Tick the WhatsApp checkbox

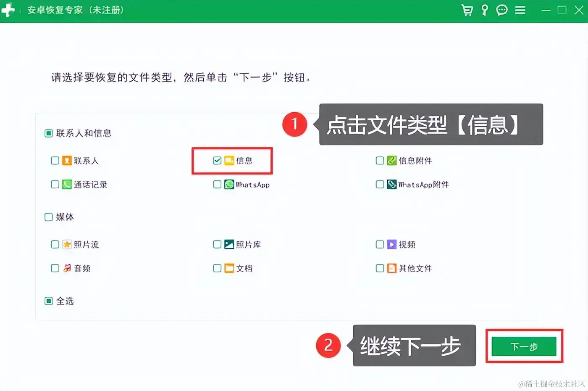217,185
